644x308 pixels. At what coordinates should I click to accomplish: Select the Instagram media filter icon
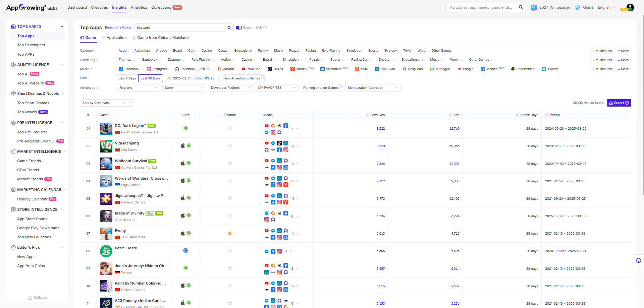pos(149,69)
